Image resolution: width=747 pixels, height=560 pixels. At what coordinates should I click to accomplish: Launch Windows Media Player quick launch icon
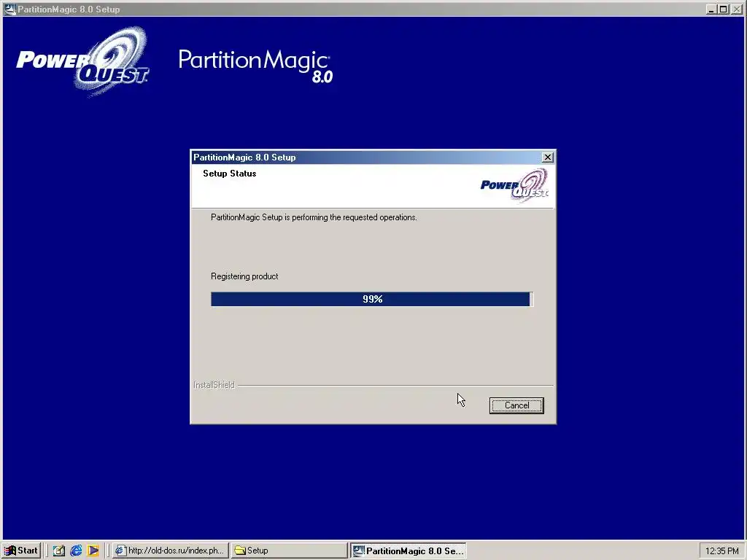[x=93, y=551]
